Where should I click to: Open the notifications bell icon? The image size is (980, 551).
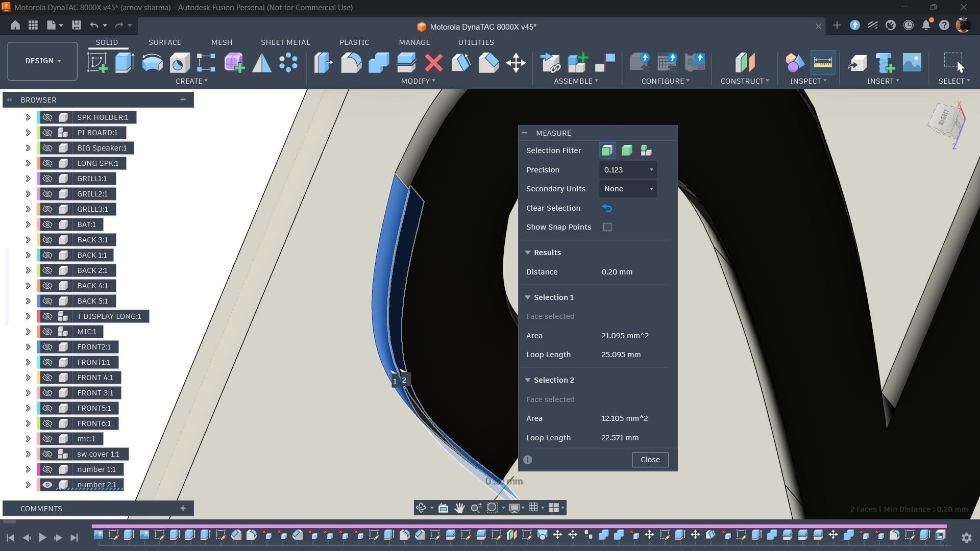pyautogui.click(x=926, y=25)
